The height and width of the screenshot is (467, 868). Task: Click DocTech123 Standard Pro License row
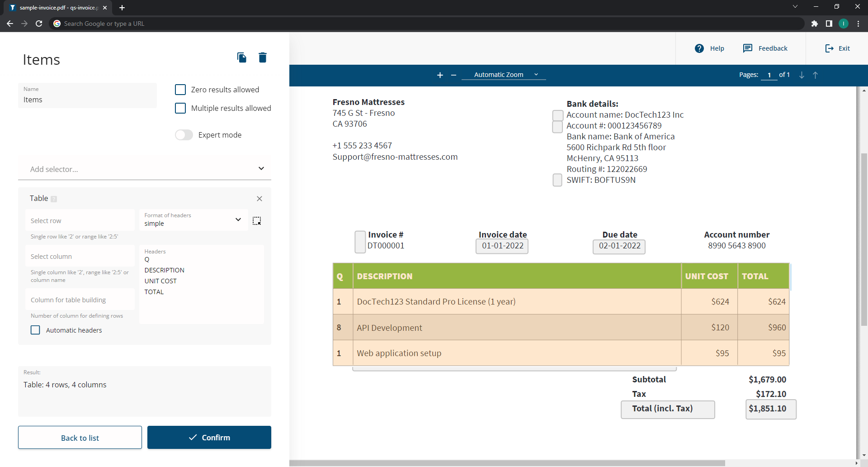click(561, 301)
